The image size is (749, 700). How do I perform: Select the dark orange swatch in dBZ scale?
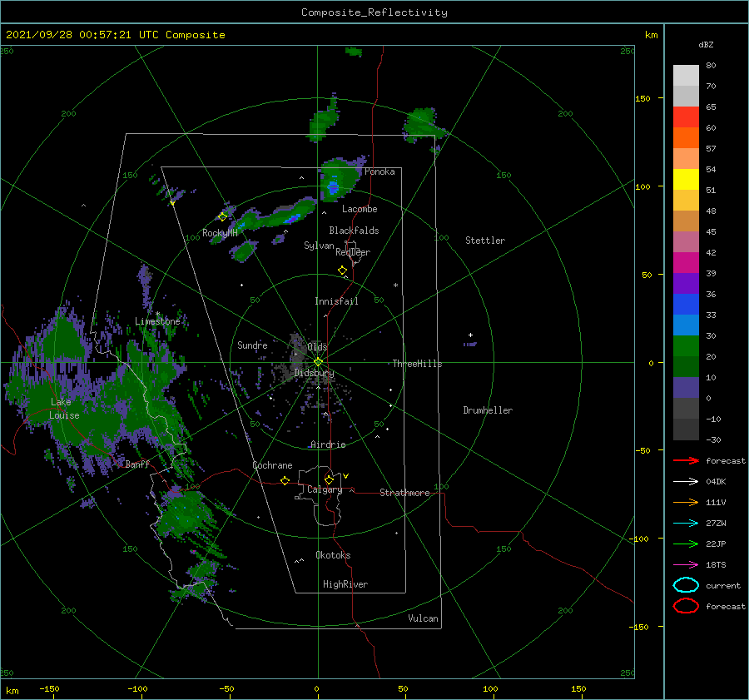[x=686, y=137]
